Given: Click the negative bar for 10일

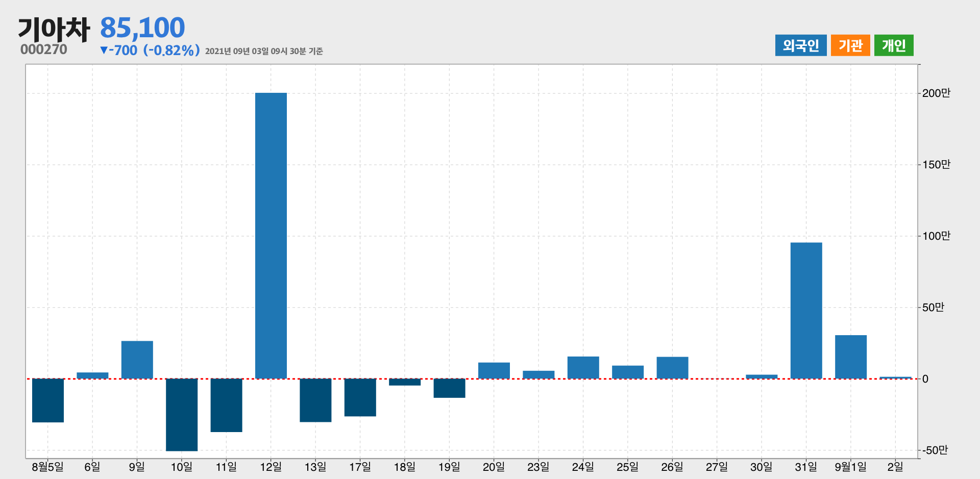Looking at the screenshot, I should click(182, 415).
